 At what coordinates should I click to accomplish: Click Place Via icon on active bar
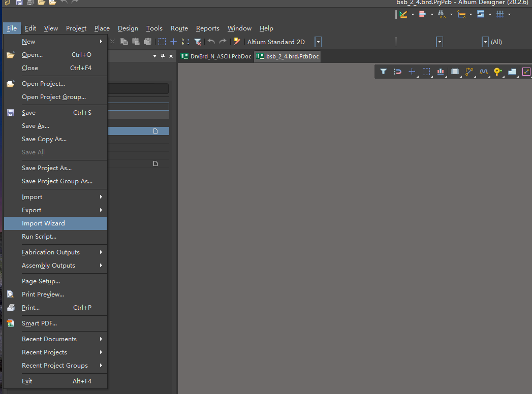(x=498, y=72)
